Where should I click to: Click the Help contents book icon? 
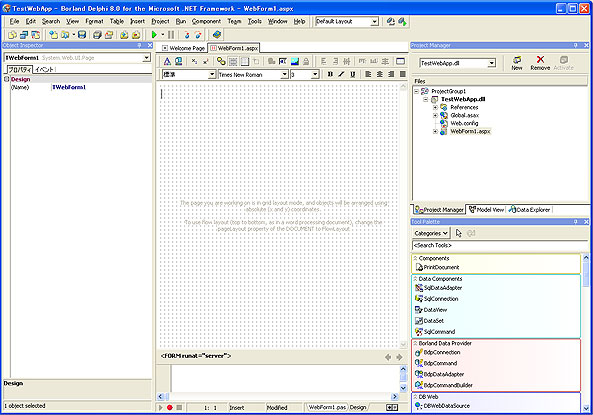click(x=216, y=35)
